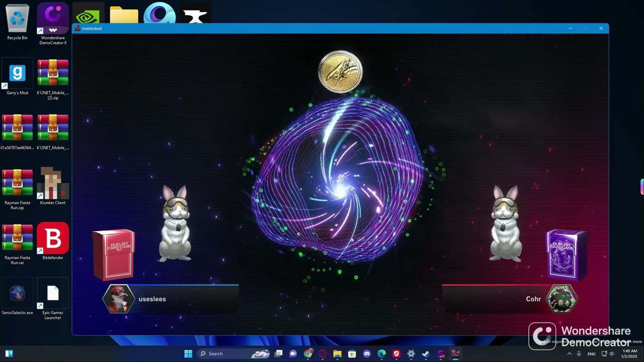Open File Explorer from the taskbar
This screenshot has width=644, height=362.
337,353
